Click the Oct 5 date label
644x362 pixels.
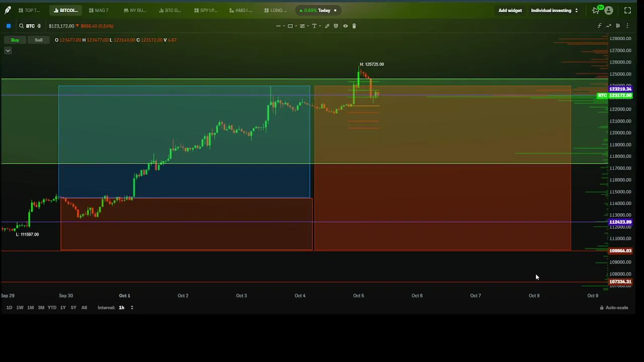click(358, 296)
